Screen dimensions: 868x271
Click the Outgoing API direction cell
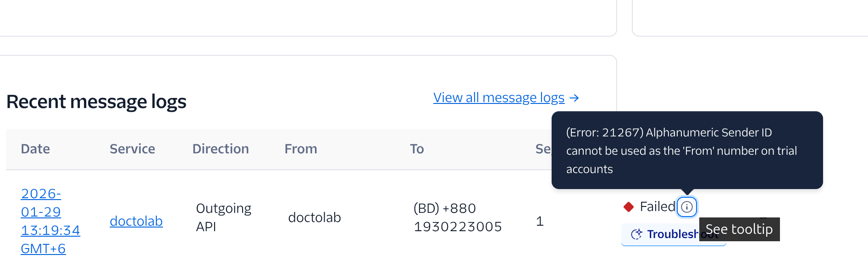coord(223,217)
